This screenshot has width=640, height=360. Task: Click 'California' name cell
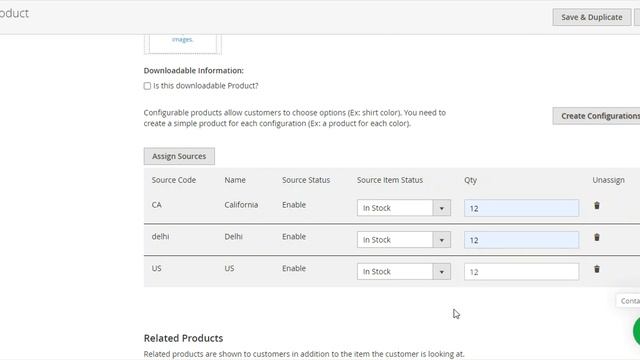[x=241, y=205]
